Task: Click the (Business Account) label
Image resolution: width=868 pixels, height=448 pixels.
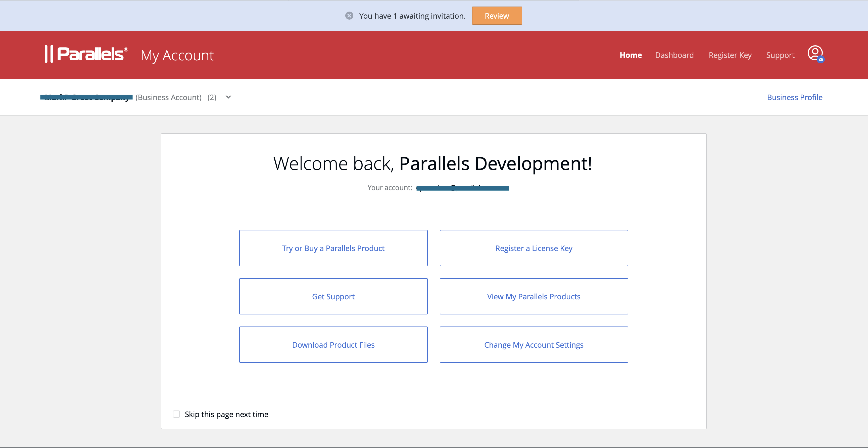Action: pyautogui.click(x=168, y=97)
